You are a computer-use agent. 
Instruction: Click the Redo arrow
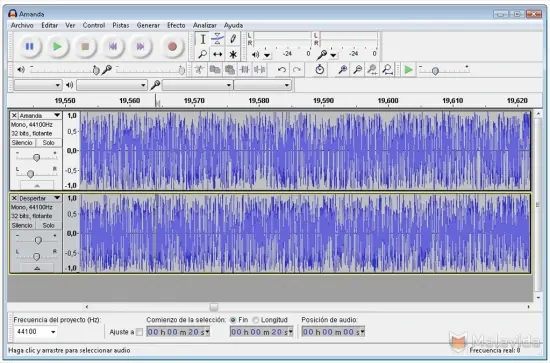297,69
